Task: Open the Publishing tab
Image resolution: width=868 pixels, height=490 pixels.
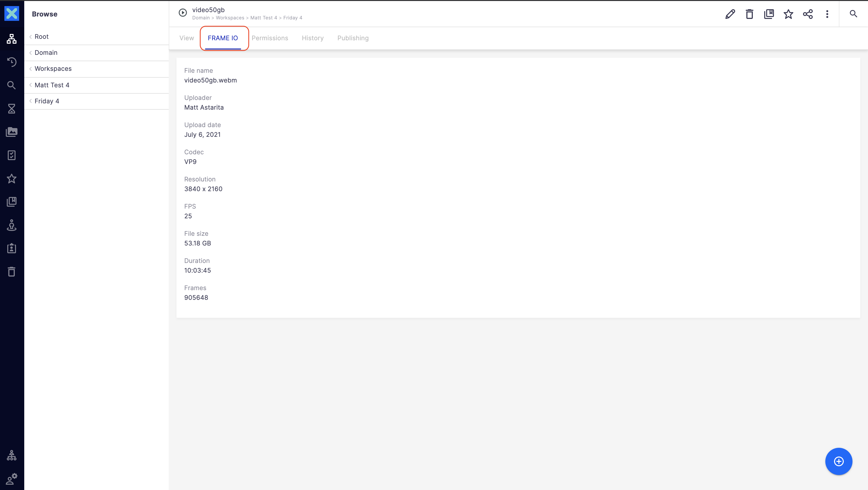Action: tap(353, 38)
